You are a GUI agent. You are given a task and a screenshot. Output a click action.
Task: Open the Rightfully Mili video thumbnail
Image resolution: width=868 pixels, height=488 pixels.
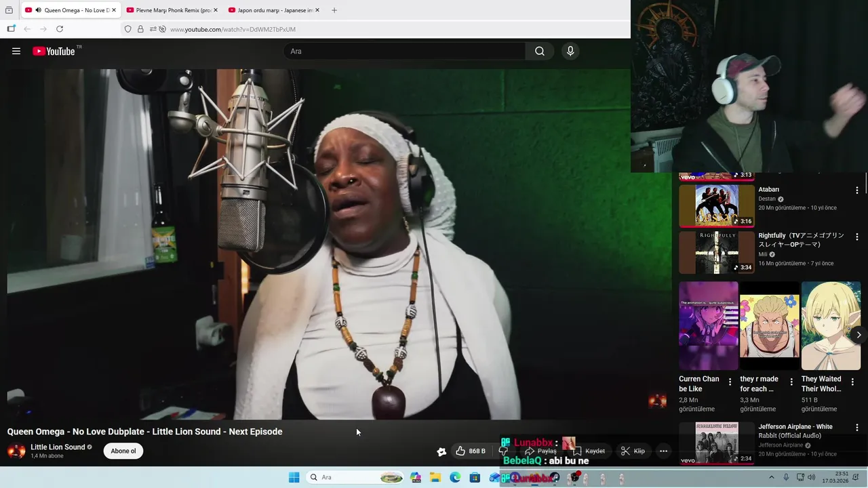(717, 253)
